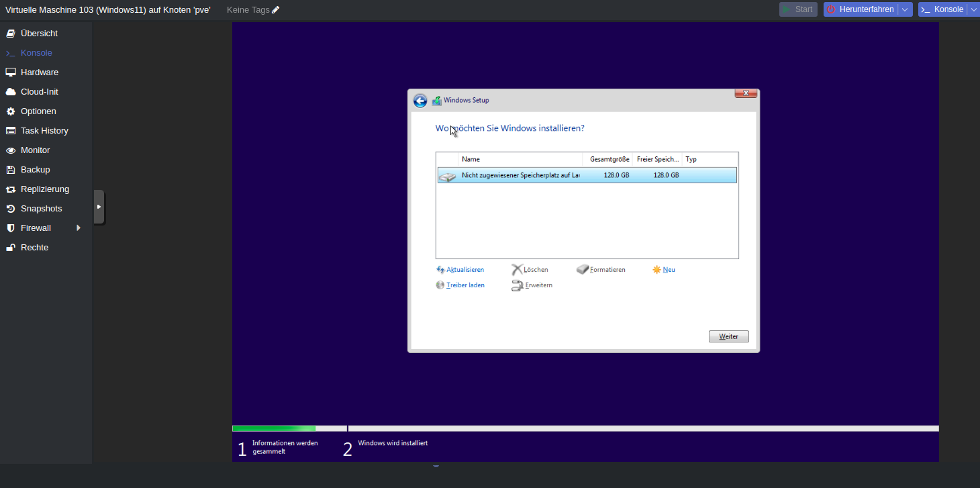Click the Replizierung retweet icon

(x=11, y=189)
